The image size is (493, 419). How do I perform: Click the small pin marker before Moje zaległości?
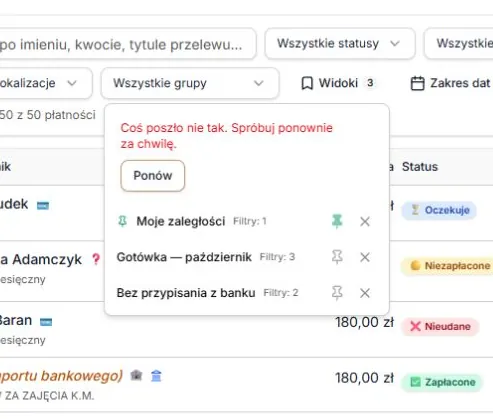click(x=123, y=221)
